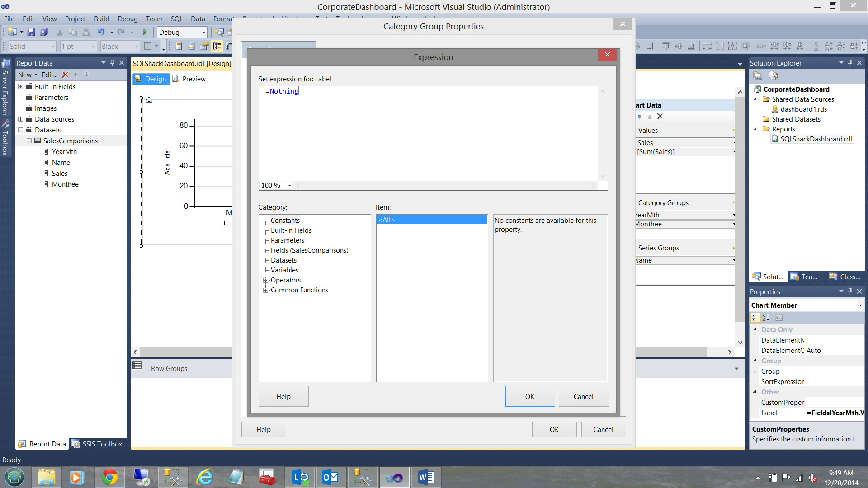Click OK in the Expression dialog
Viewport: 868px width, 488px height.
[530, 396]
